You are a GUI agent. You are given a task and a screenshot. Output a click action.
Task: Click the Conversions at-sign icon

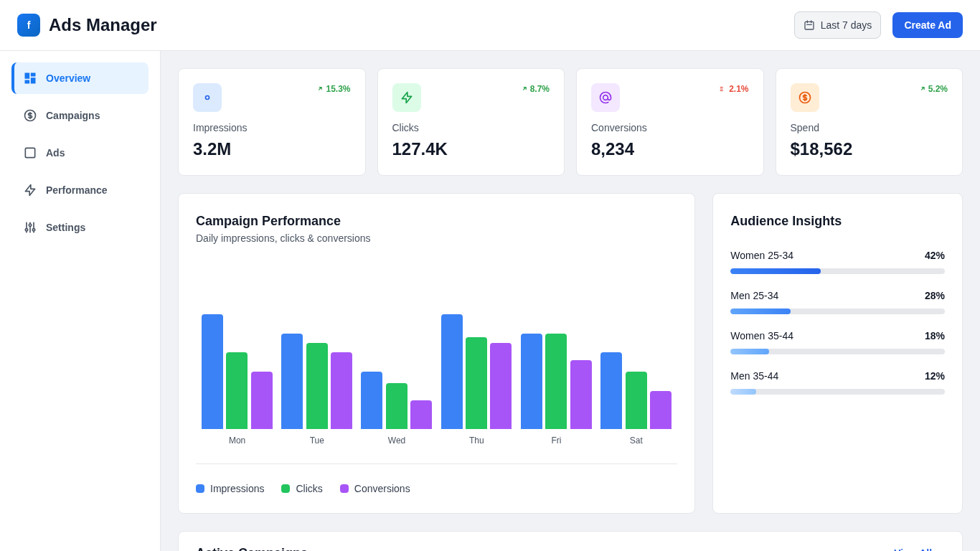[606, 98]
